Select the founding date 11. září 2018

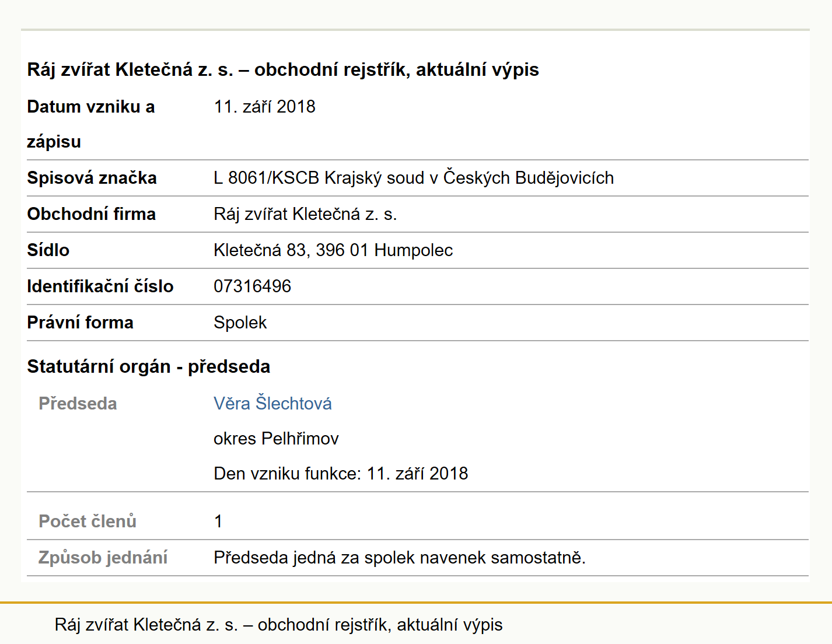(264, 107)
